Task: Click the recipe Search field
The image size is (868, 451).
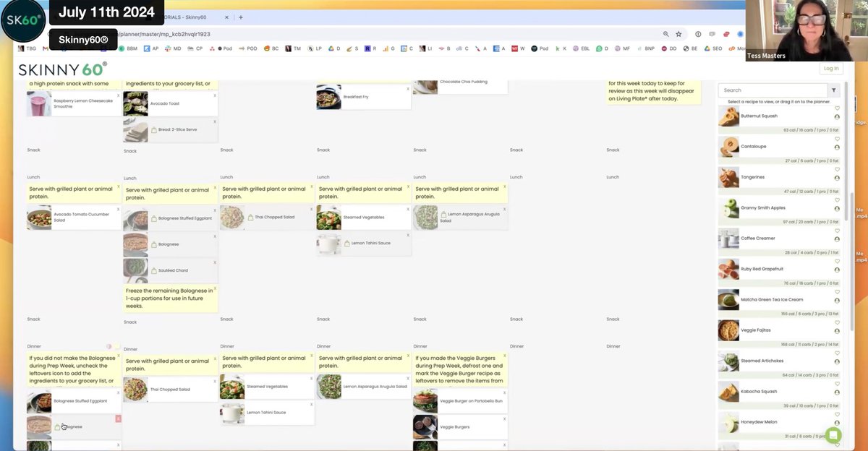Action: pyautogui.click(x=773, y=90)
